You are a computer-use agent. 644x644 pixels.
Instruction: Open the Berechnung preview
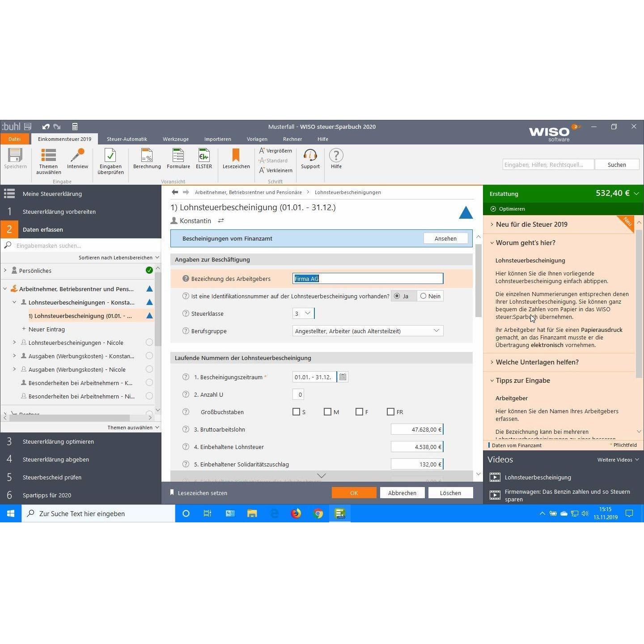click(147, 159)
